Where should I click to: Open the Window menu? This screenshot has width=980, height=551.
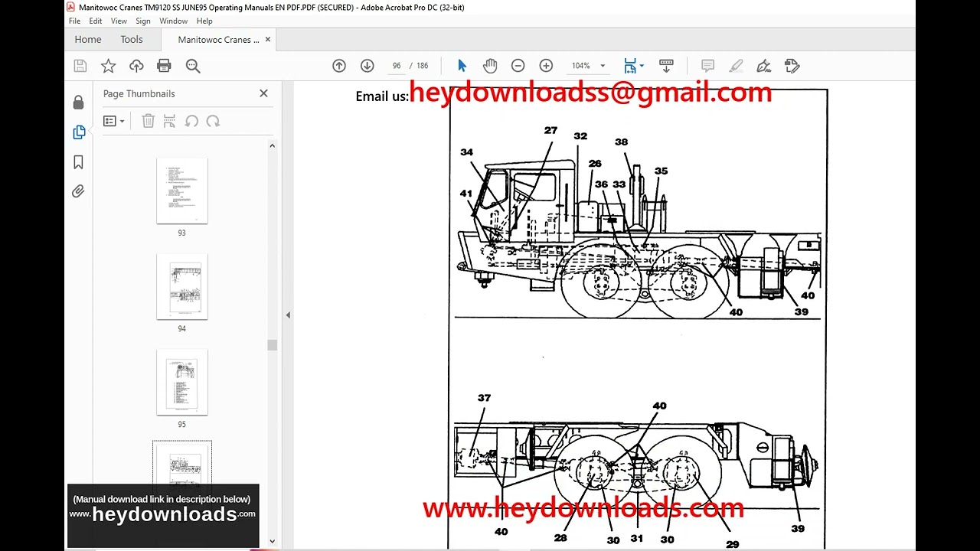click(174, 21)
